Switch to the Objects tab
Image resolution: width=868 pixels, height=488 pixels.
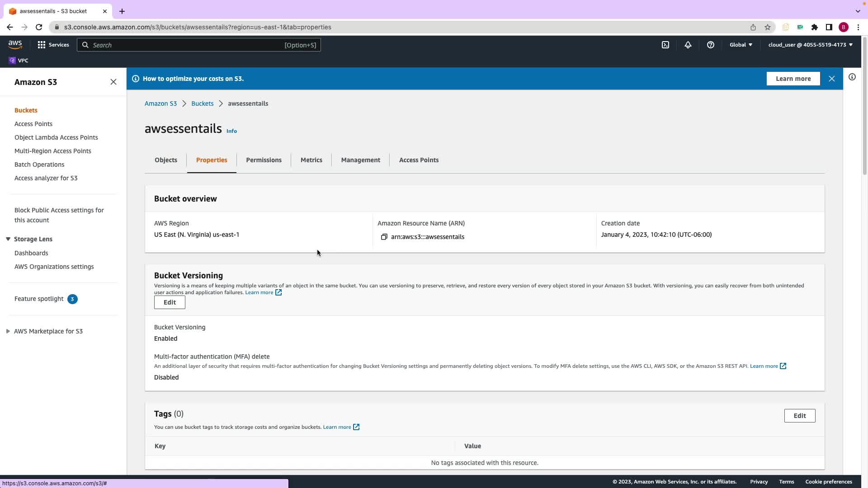166,160
